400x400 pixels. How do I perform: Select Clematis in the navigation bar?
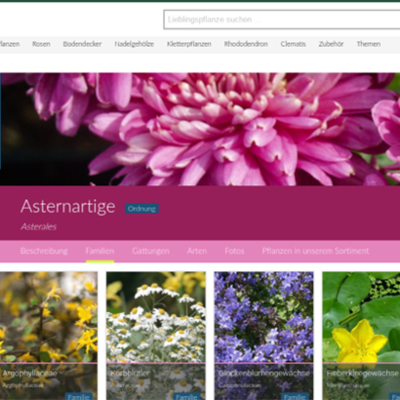click(293, 44)
